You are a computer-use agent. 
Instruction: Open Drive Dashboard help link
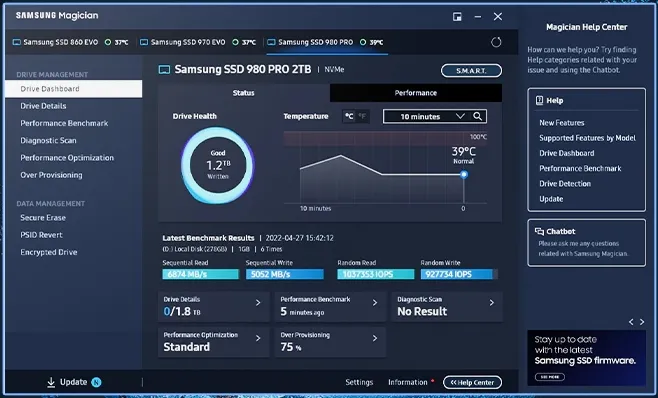click(567, 153)
